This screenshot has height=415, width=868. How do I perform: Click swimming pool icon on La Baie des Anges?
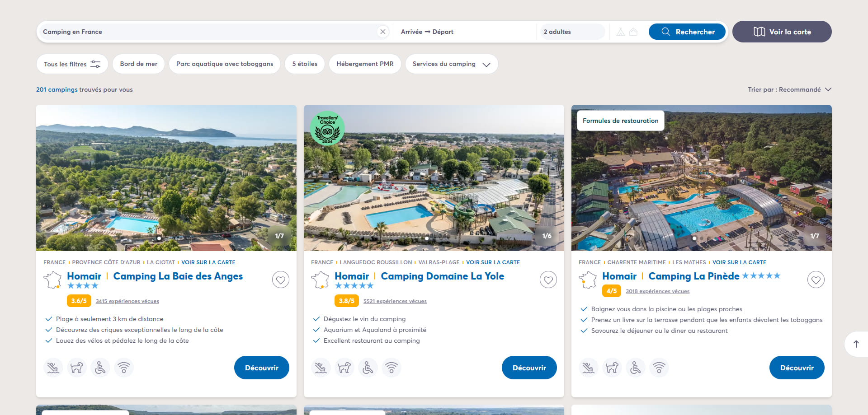pos(53,368)
